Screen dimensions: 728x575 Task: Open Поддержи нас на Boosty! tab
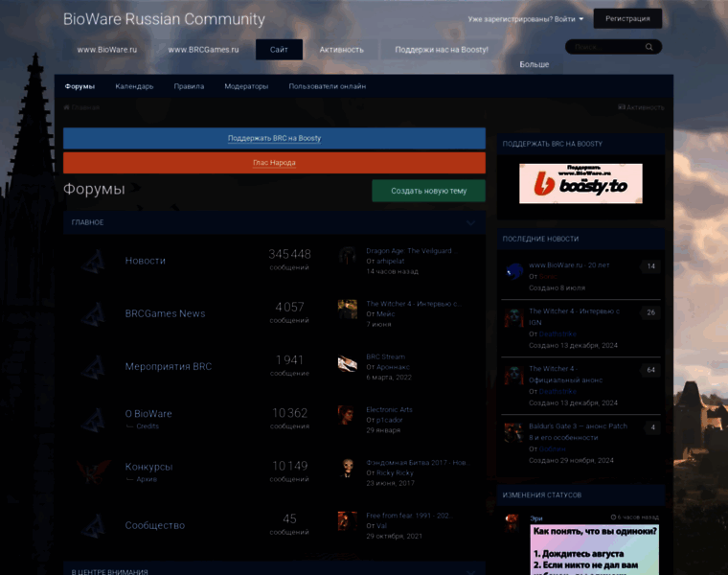coord(442,50)
